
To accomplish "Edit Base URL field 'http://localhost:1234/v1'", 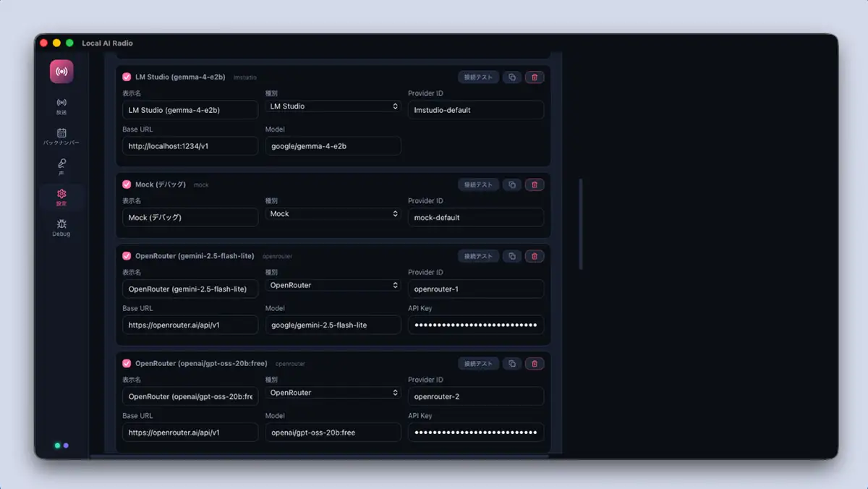I will (x=190, y=146).
